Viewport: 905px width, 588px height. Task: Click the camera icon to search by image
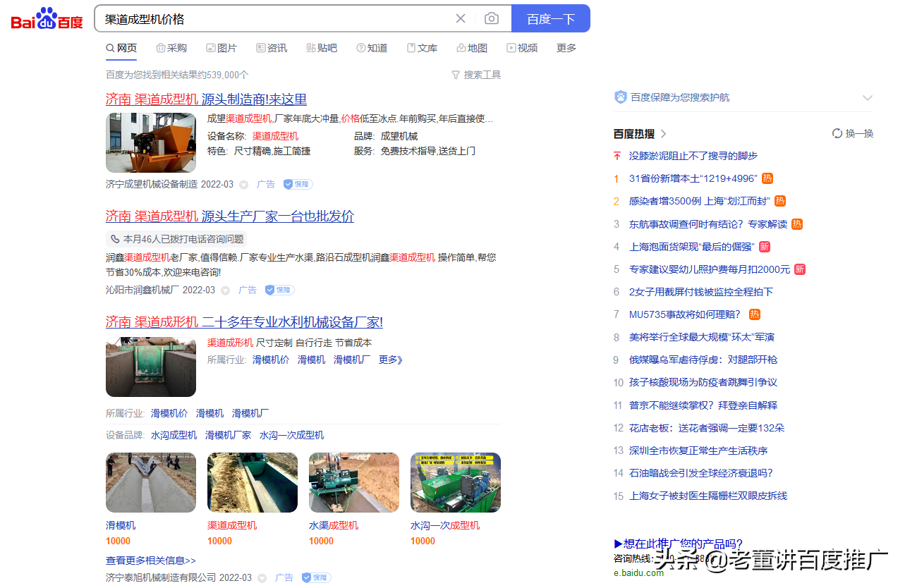[x=490, y=18]
